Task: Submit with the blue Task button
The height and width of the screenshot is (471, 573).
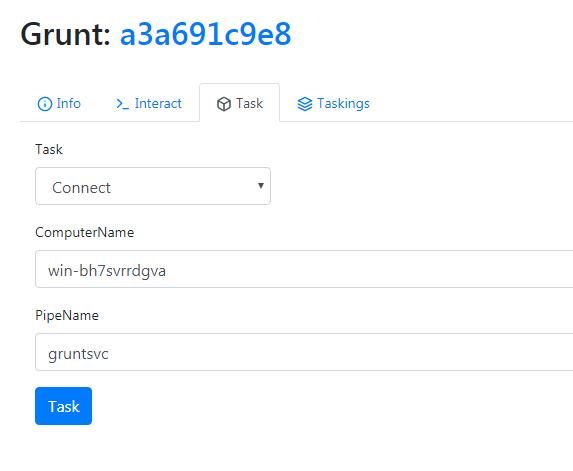Action: tap(64, 406)
